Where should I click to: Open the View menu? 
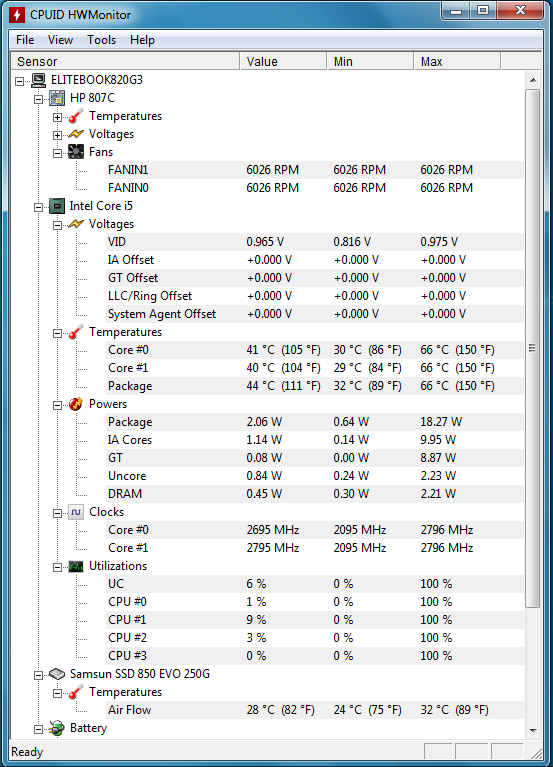pos(60,40)
